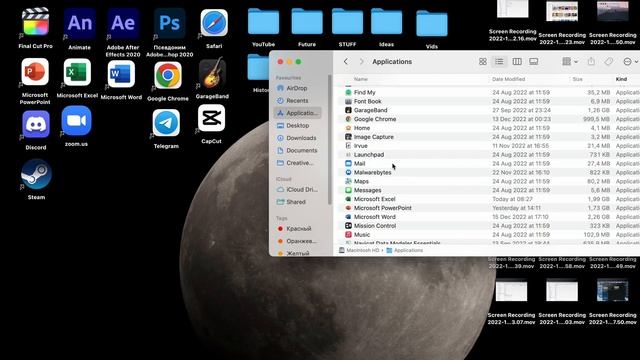Image resolution: width=640 pixels, height=360 pixels.
Task: Click Macintosh HD in path bar
Action: click(359, 250)
